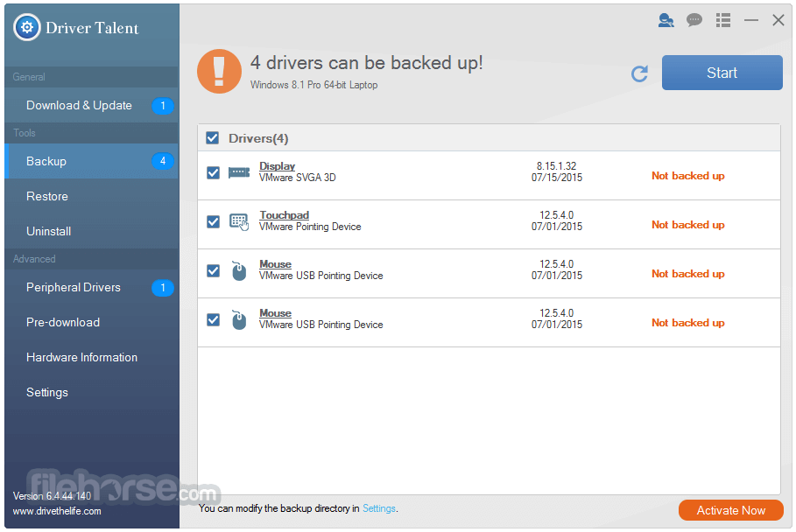Click mouse icon beside the fourth driver row

click(238, 320)
